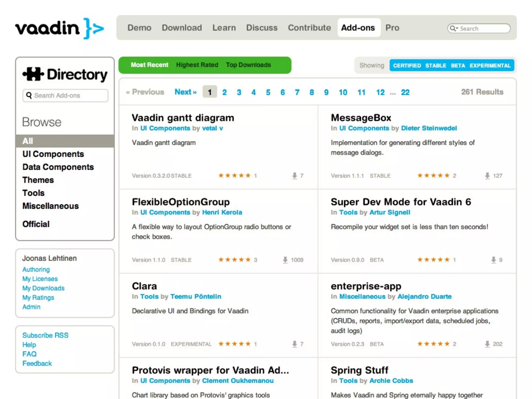Click FlexibleOptionGroup star rating
This screenshot has height=399, width=532.
click(x=234, y=260)
